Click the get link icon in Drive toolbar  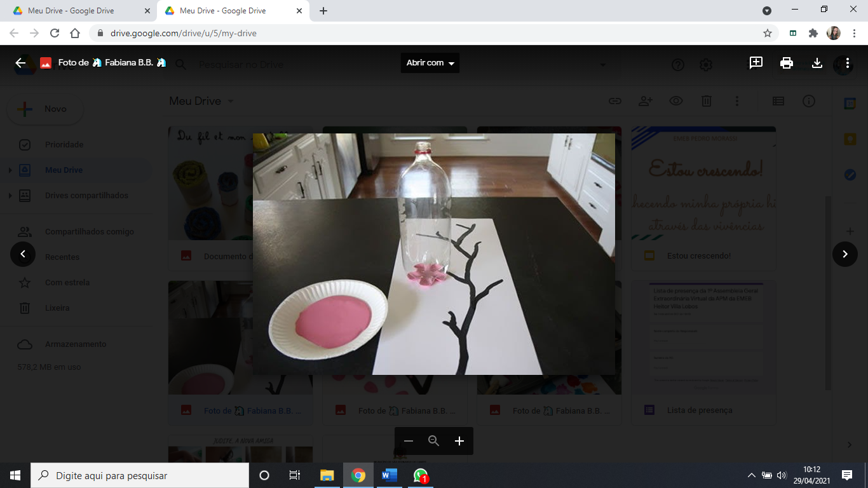click(x=614, y=101)
